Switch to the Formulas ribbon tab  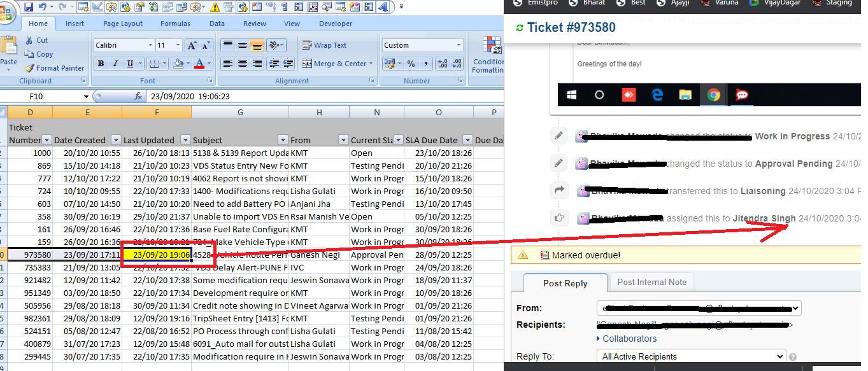(175, 24)
